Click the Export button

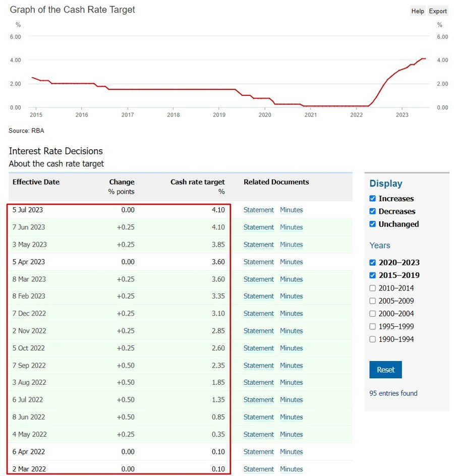(x=437, y=11)
